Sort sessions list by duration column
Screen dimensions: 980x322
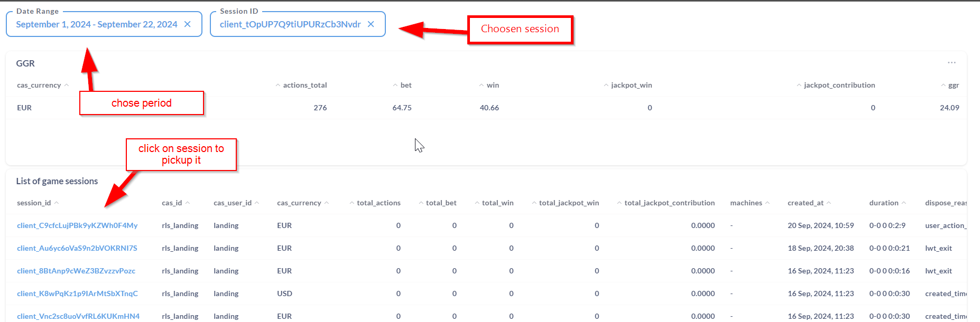pyautogui.click(x=883, y=203)
